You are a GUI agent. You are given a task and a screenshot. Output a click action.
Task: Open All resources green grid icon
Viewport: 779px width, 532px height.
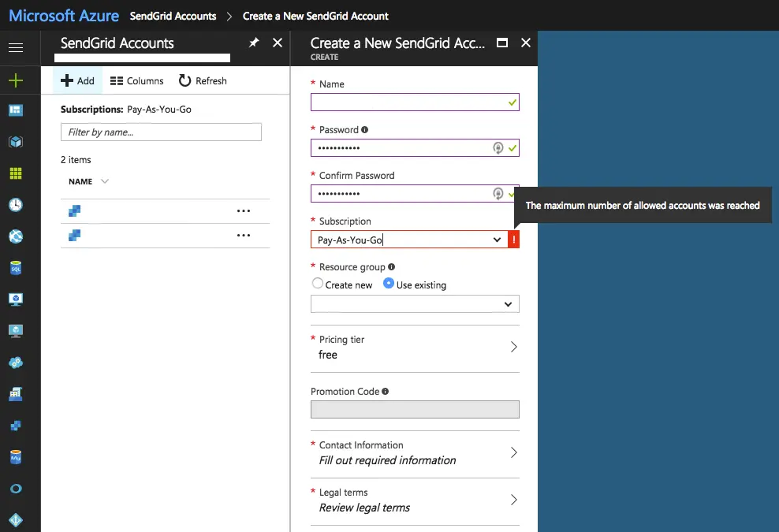(16, 173)
